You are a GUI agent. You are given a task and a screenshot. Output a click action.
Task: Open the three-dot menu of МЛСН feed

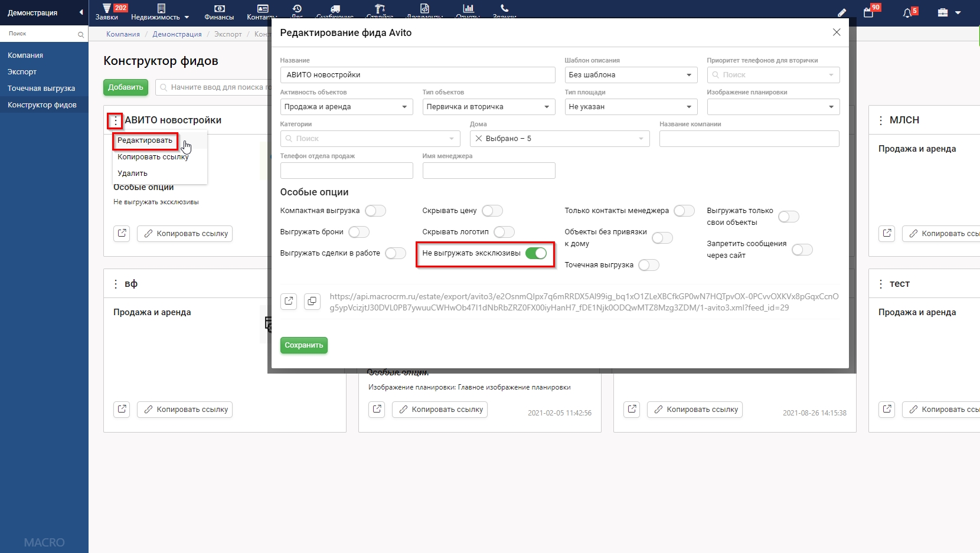click(x=881, y=120)
